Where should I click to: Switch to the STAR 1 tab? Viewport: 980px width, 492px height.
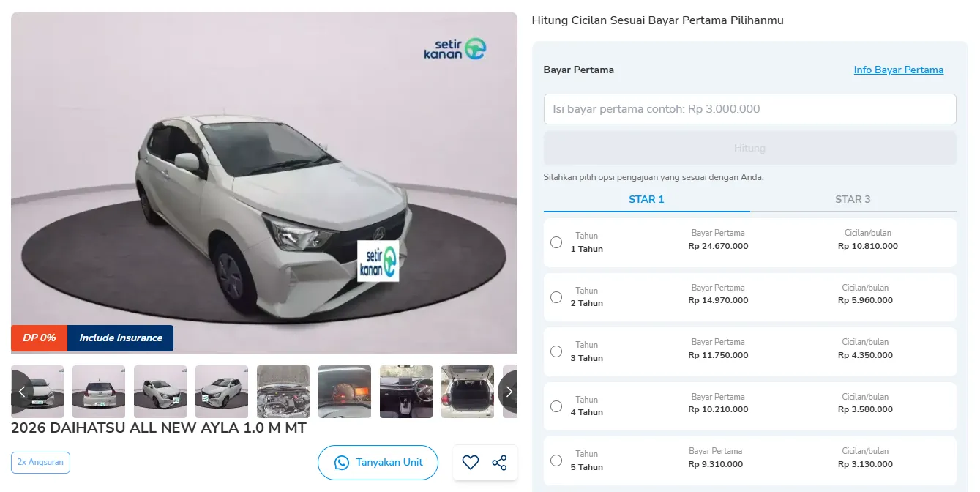coord(646,199)
